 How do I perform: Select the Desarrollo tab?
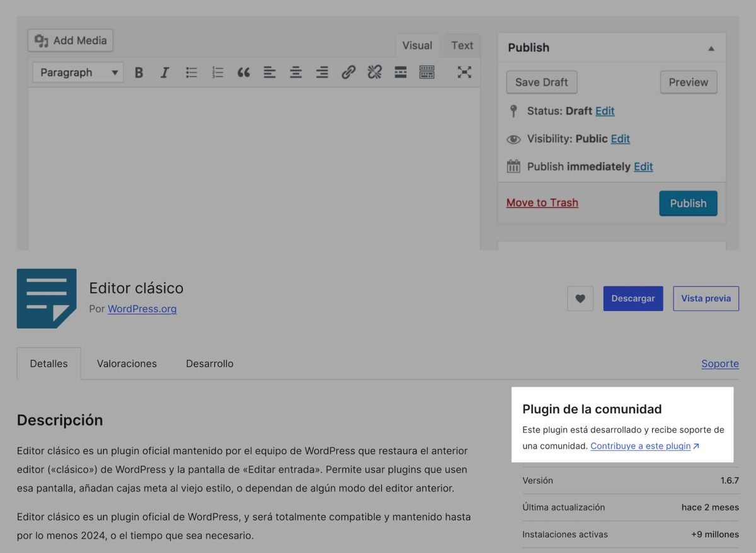click(210, 363)
